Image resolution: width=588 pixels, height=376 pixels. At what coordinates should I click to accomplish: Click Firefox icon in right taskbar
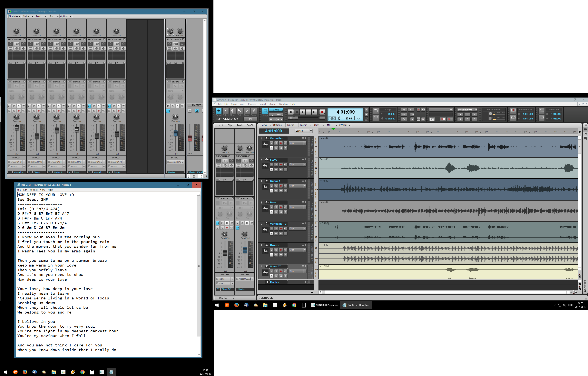tap(236, 305)
